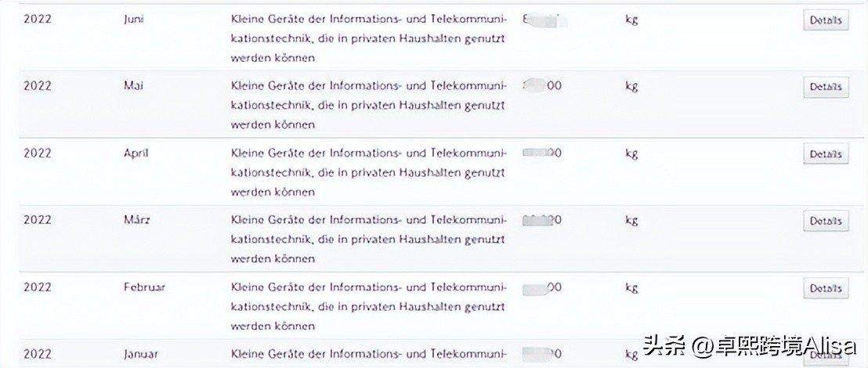Select the Februar month cell
This screenshot has height=368, width=868.
point(144,287)
